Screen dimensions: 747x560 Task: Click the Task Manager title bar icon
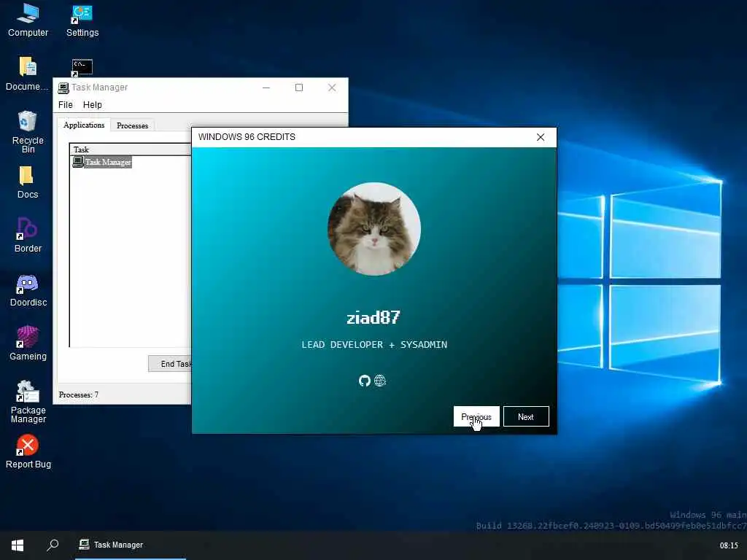click(63, 87)
